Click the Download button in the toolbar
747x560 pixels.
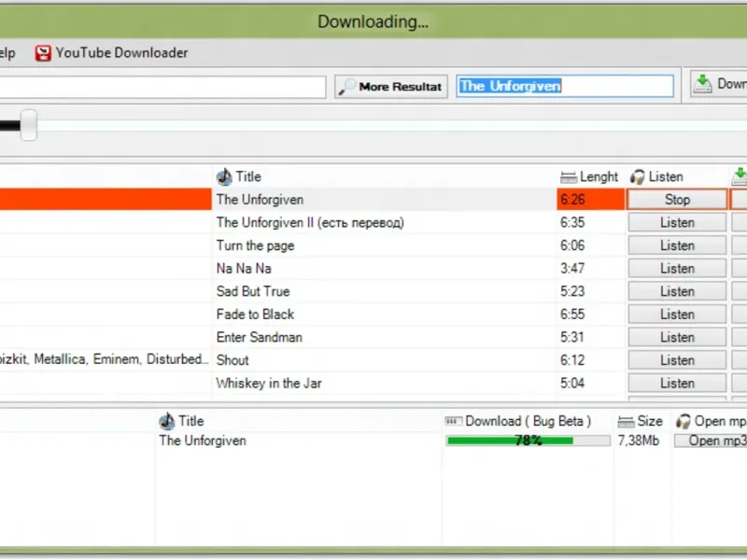pos(718,84)
